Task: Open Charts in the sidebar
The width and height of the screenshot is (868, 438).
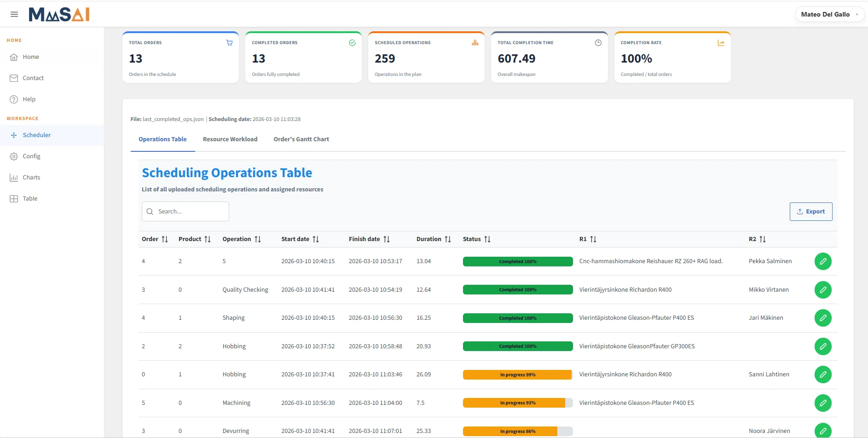Action: pyautogui.click(x=31, y=178)
